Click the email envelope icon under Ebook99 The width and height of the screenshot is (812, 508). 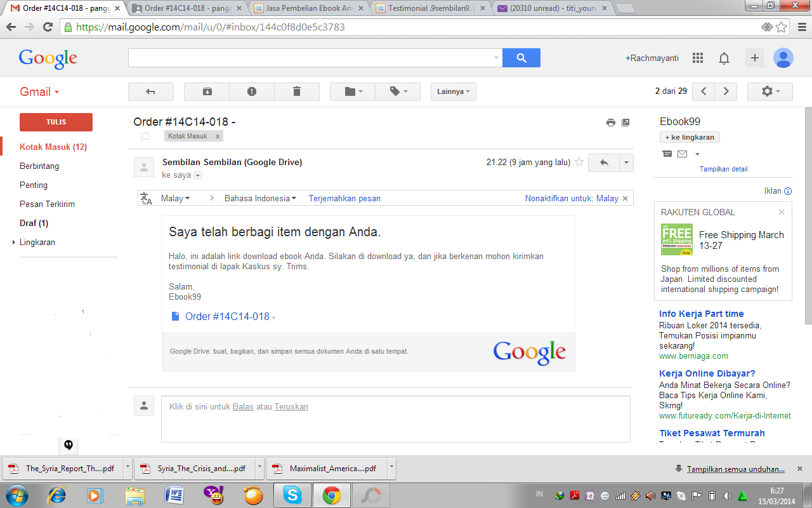(682, 154)
